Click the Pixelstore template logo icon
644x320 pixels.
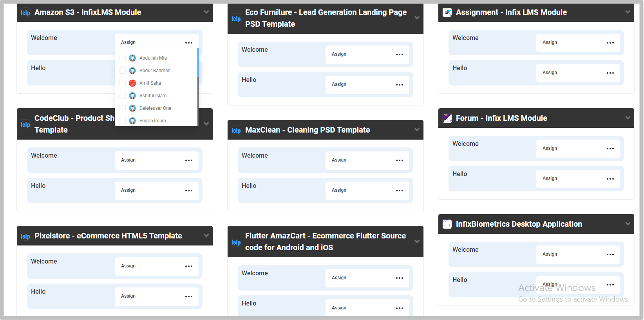pos(25,236)
